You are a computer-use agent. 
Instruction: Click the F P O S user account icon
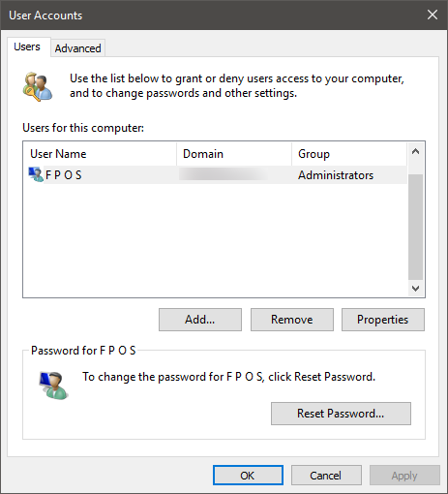tap(36, 174)
